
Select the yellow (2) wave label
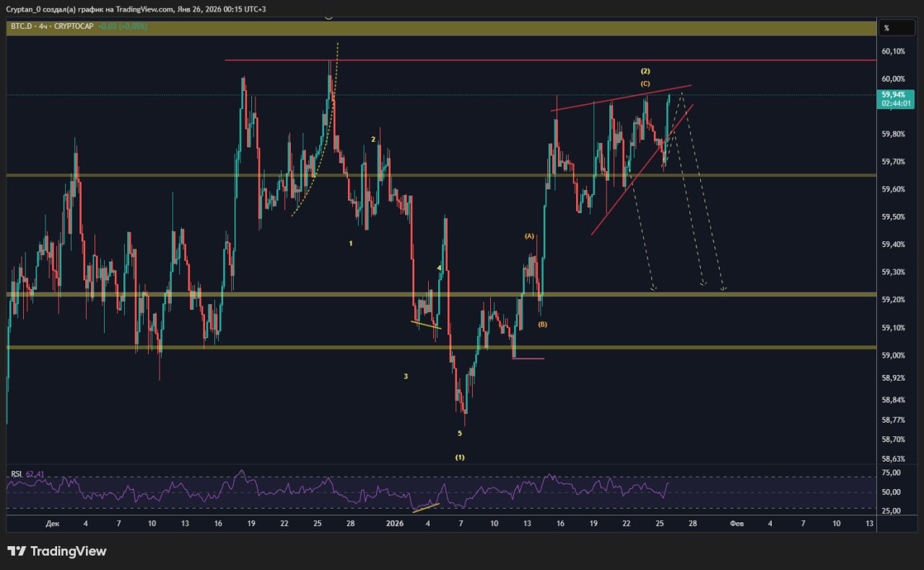pos(645,71)
